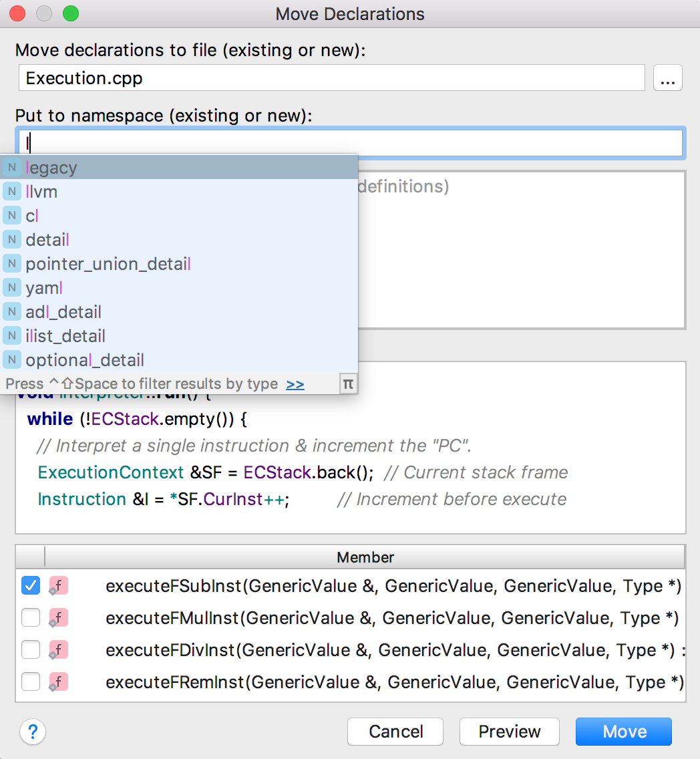Click the "// Increment before execute" comment
This screenshot has height=759, width=700.
452,499
